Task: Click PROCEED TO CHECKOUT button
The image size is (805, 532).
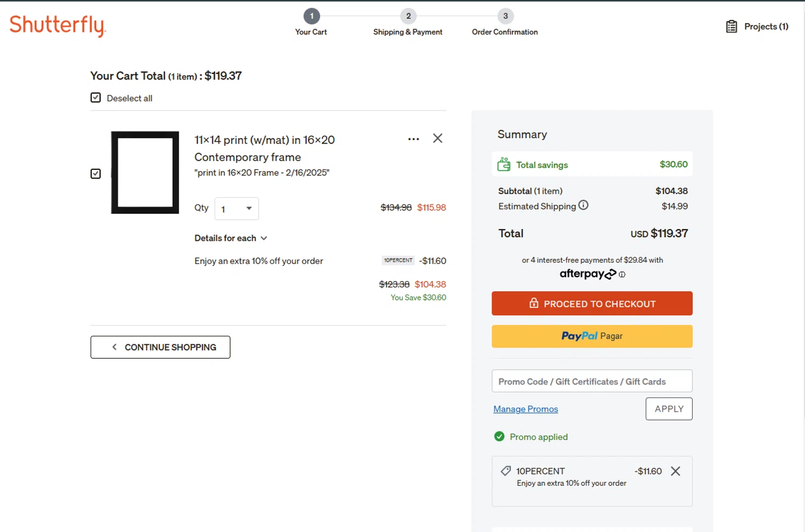Action: (x=592, y=304)
